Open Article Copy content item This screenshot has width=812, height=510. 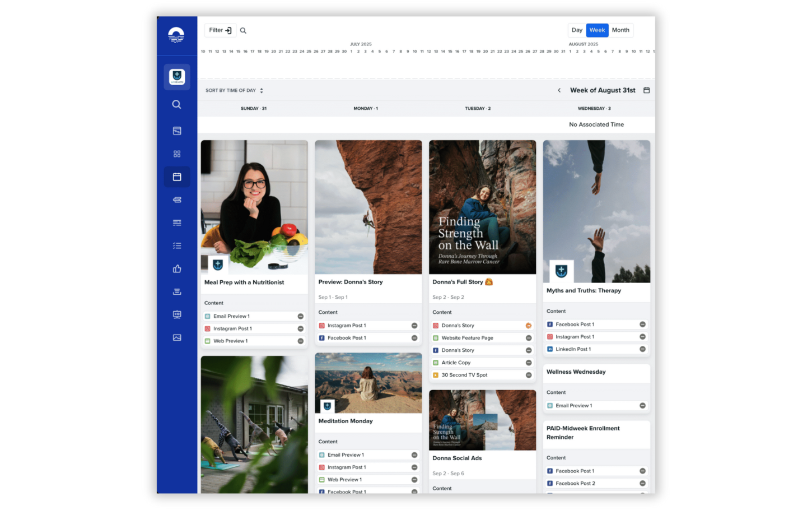point(456,363)
